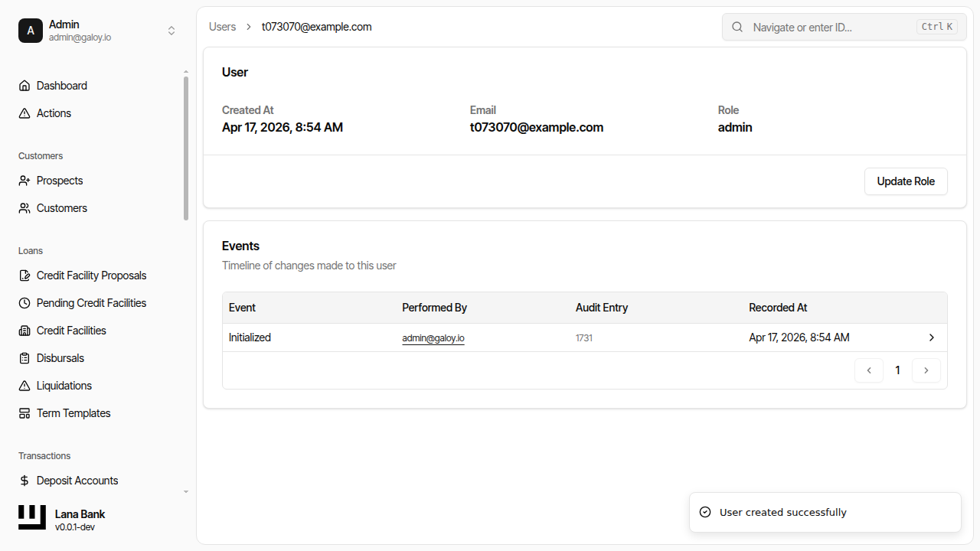Open Term Templates from sidebar
This screenshot has height=551, width=980.
pos(73,412)
